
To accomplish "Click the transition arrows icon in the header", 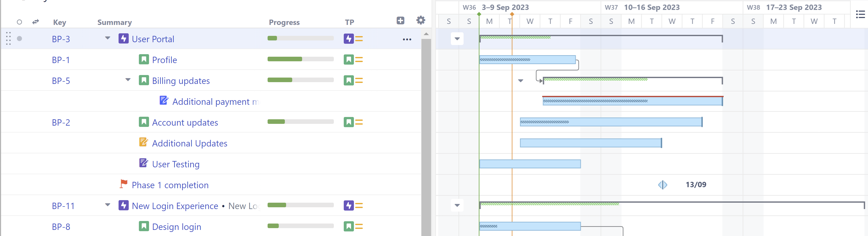I will point(35,22).
